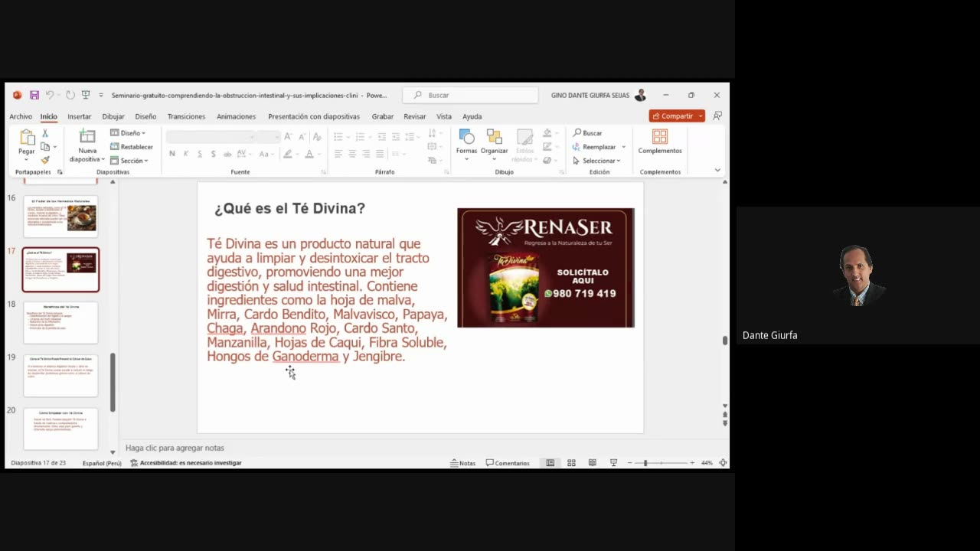The height and width of the screenshot is (551, 980).
Task: Open the Archivo menu
Action: point(21,116)
